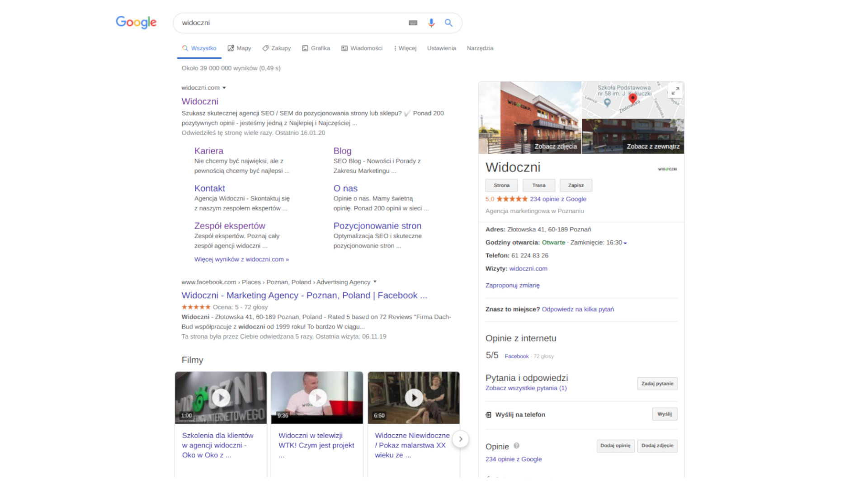Open the Facebook result dropdown arrow
Screen dimensions: 868x488
pyautogui.click(x=375, y=282)
